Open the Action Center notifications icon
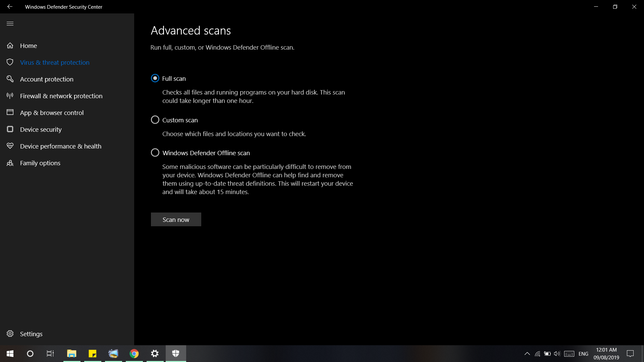The image size is (644, 362). coord(630,354)
